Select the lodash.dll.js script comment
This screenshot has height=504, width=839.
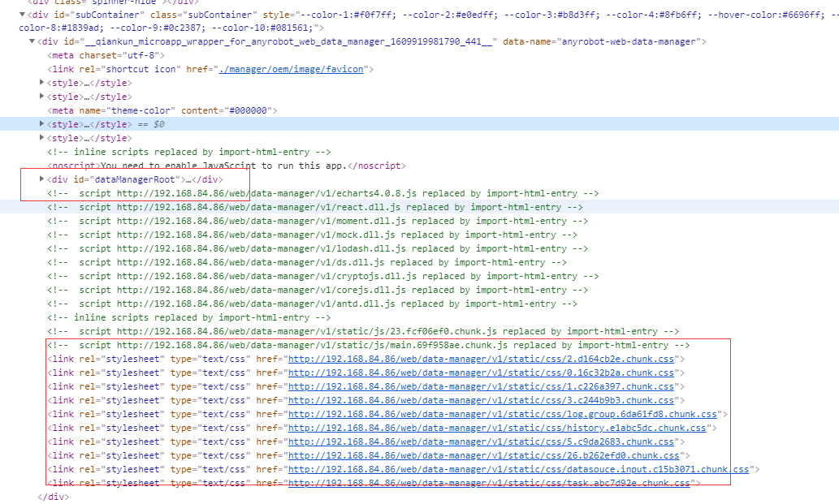pos(318,248)
